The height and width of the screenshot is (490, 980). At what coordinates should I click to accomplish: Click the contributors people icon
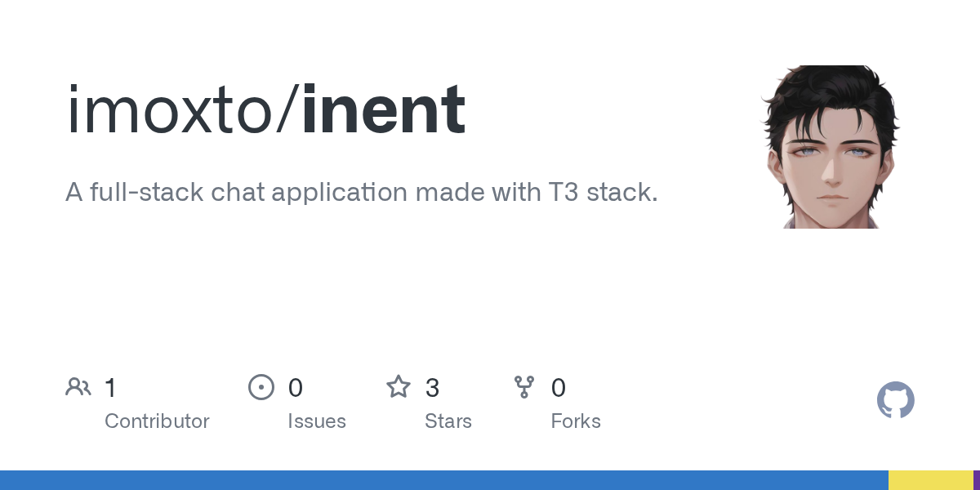78,387
